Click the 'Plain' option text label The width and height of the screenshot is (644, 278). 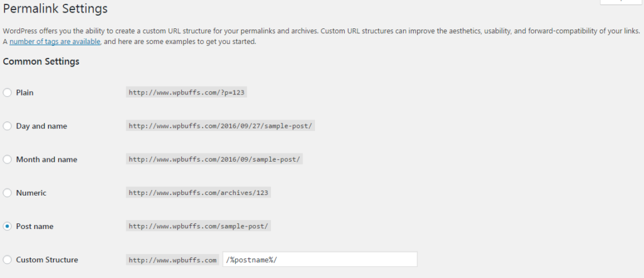tap(25, 92)
